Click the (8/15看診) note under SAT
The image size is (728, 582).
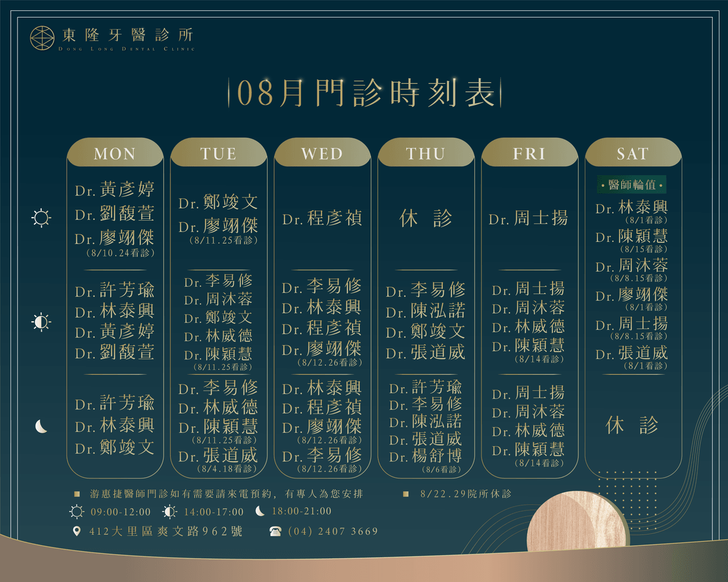643,249
